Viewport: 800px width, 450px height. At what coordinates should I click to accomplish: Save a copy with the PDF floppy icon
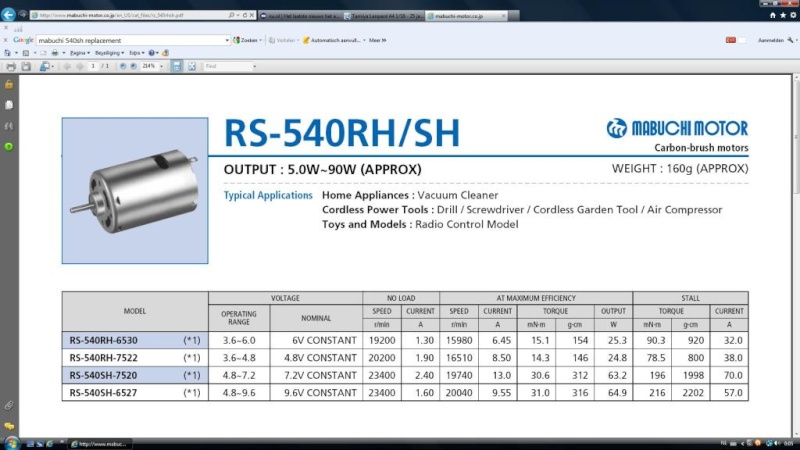26,66
